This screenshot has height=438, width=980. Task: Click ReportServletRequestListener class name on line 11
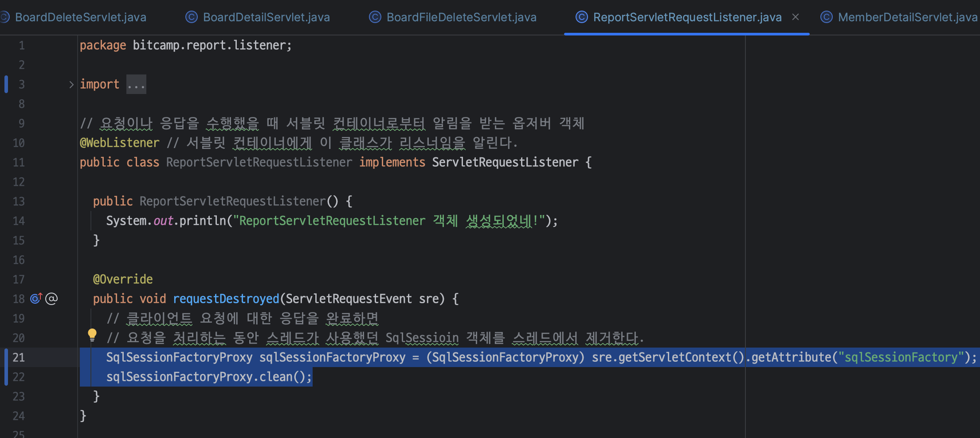(x=259, y=162)
